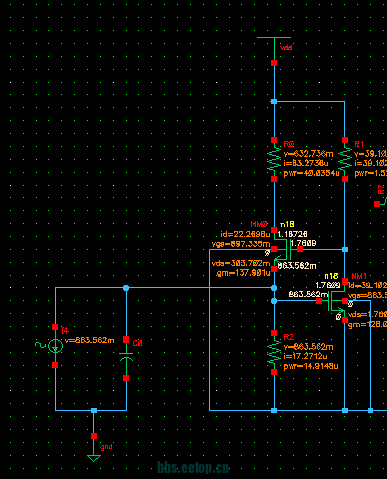Click the top pin of source I4
Screen dimensions: 387x479
point(55,327)
